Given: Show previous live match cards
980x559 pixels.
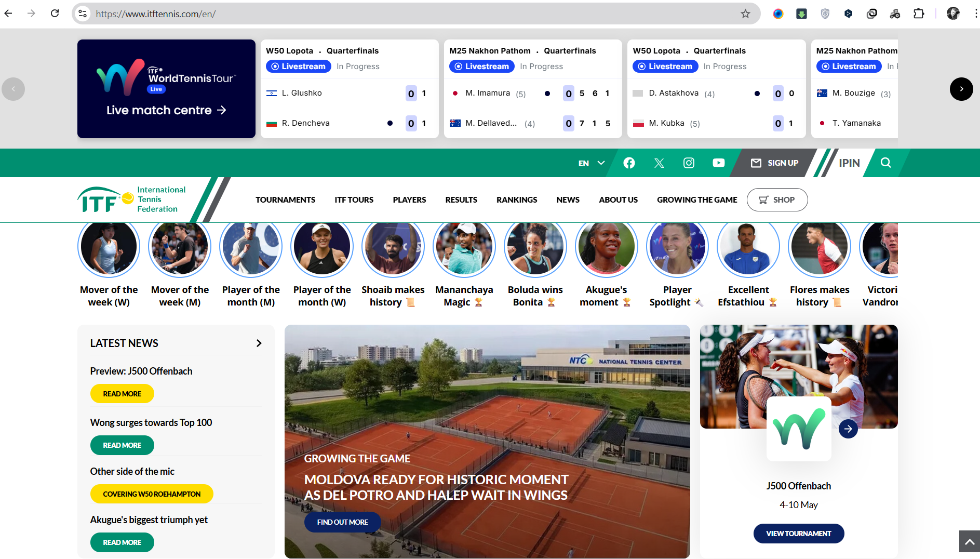Looking at the screenshot, I should [14, 89].
